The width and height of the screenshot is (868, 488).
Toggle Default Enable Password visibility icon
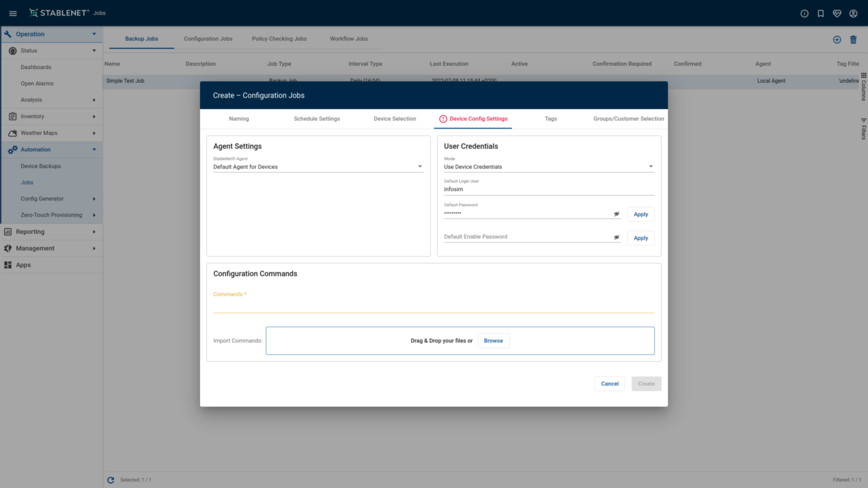[x=616, y=237]
